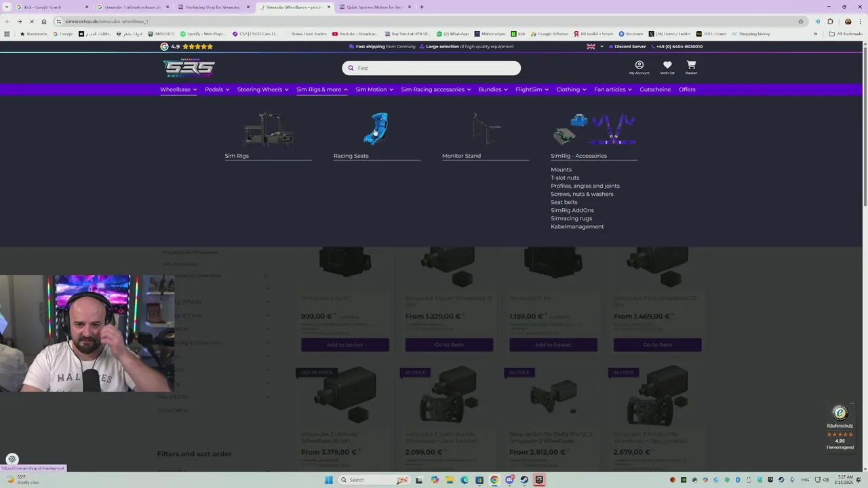Click the Windows taskbar Search box

tap(374, 480)
